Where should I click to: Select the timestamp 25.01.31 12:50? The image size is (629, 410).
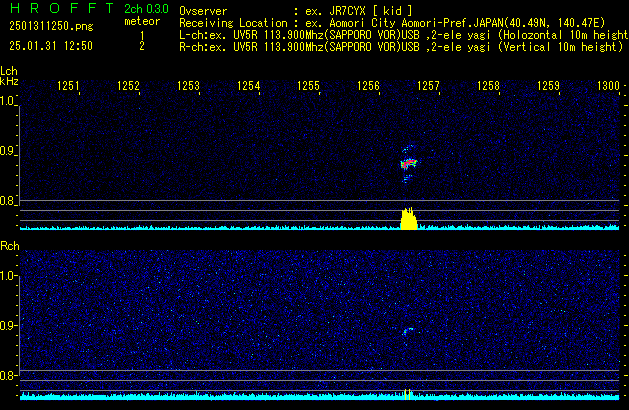51,46
